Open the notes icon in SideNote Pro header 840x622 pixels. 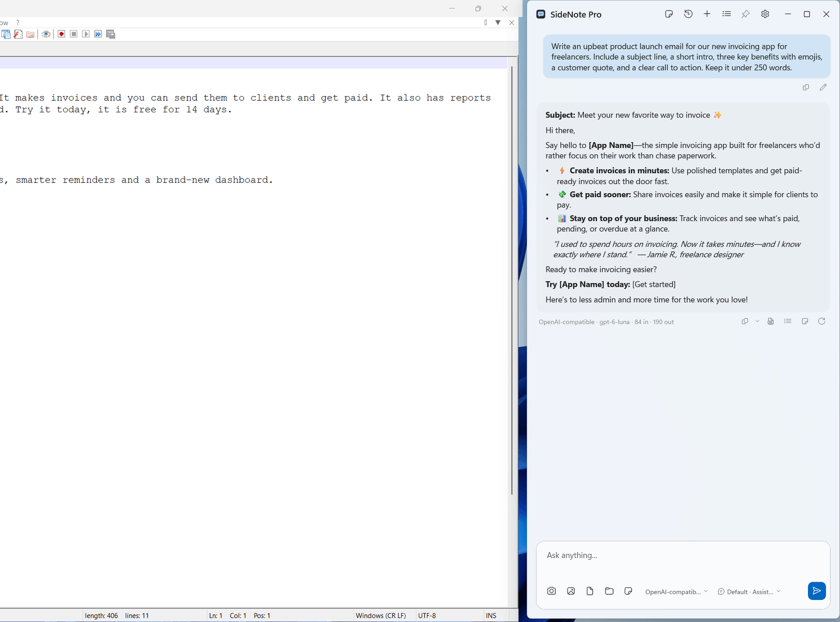click(x=669, y=14)
